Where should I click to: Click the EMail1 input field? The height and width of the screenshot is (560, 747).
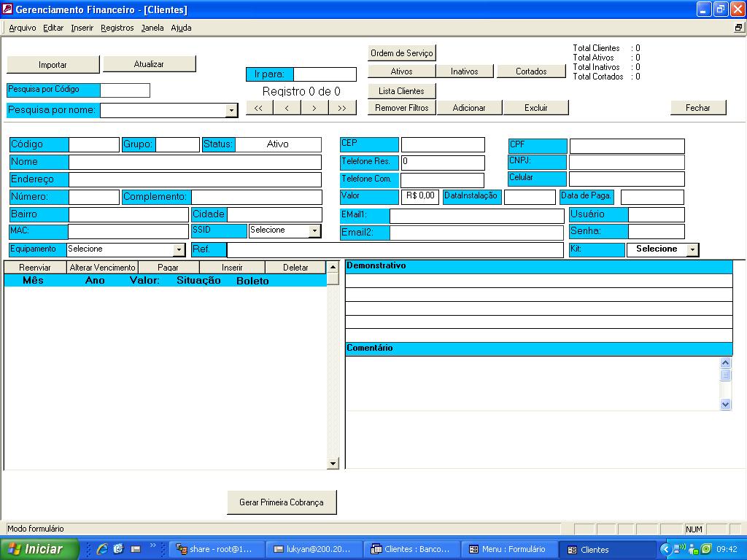click(477, 216)
